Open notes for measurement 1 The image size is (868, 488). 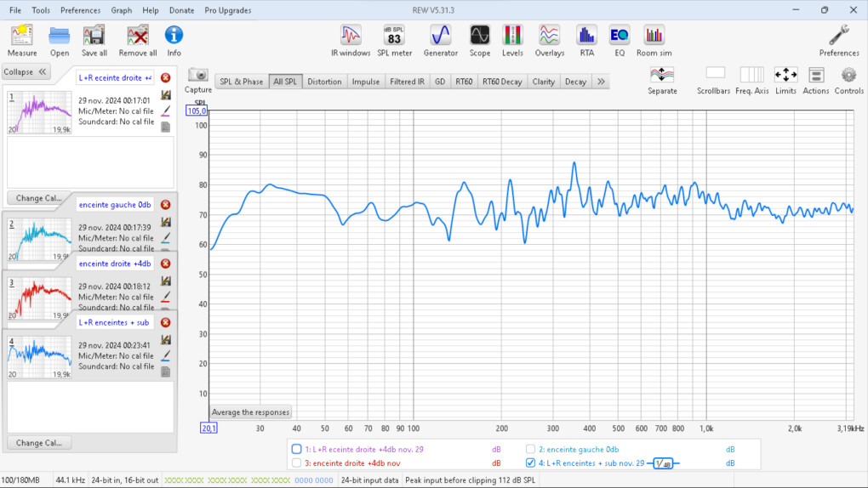(166, 127)
